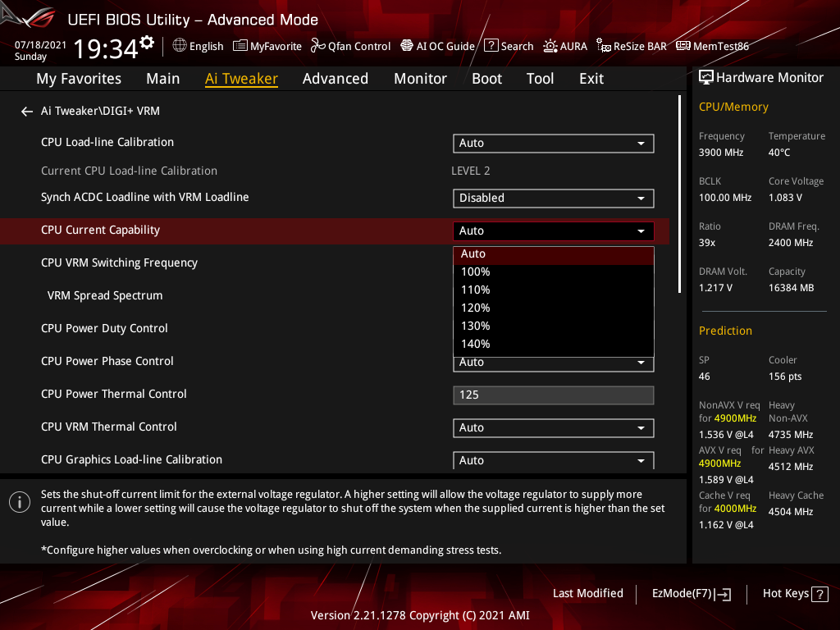Viewport: 840px width, 630px height.
Task: Open Qfan Control
Action: [x=349, y=46]
